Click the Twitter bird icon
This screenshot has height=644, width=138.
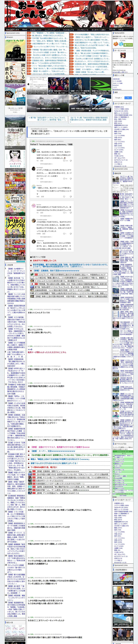(121, 44)
